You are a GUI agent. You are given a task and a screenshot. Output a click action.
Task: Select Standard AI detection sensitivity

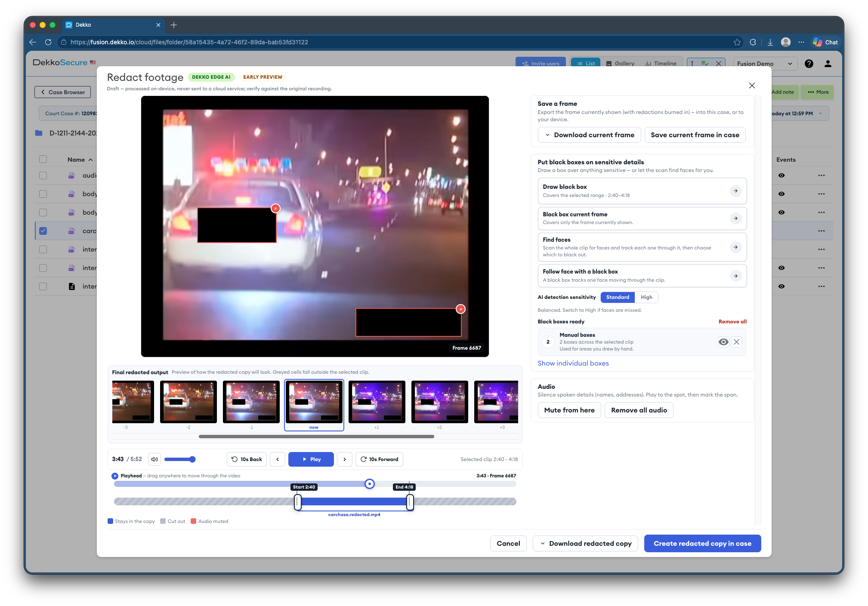pos(618,297)
